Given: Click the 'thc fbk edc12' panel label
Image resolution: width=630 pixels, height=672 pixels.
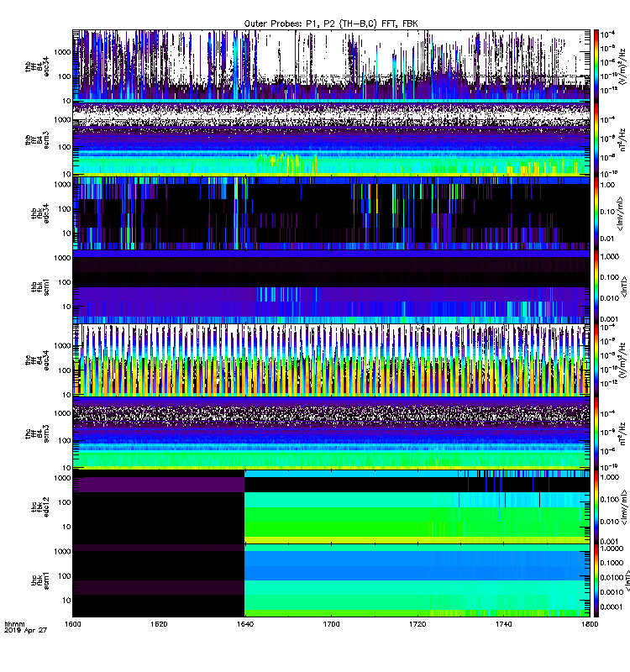Looking at the screenshot, I should coord(40,507).
